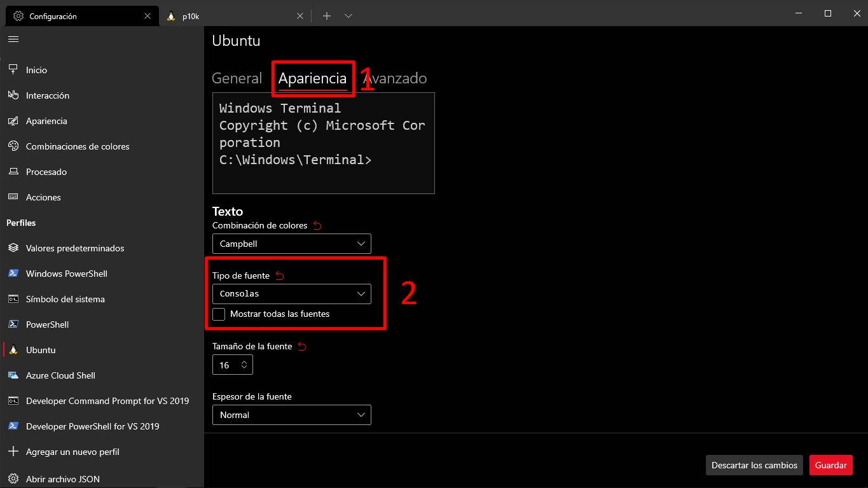Click Abrir archivo JSON
Screen dimensions: 868x488
(102, 479)
